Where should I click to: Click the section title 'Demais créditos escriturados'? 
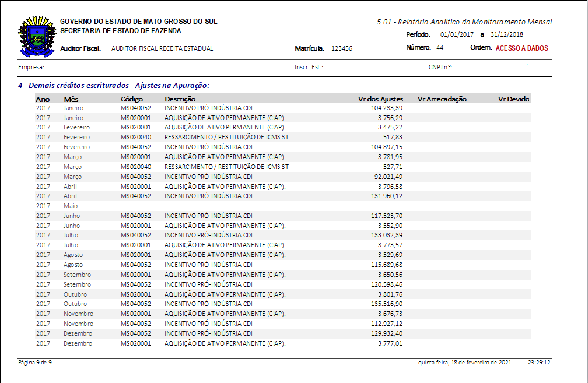click(x=113, y=86)
